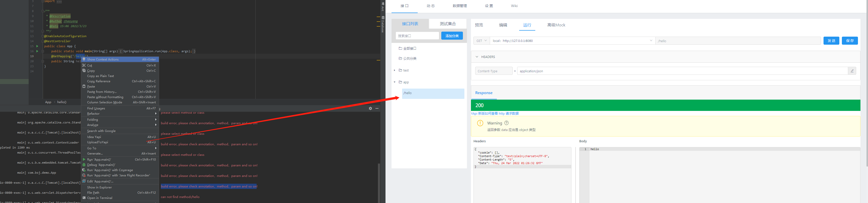Screen dimensions: 868x203
Task: Run 'App.main()' from context menu
Action: (x=120, y=160)
